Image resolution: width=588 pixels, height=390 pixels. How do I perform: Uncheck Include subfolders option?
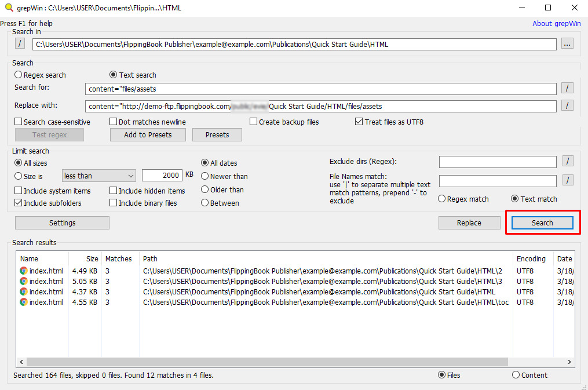[19, 203]
